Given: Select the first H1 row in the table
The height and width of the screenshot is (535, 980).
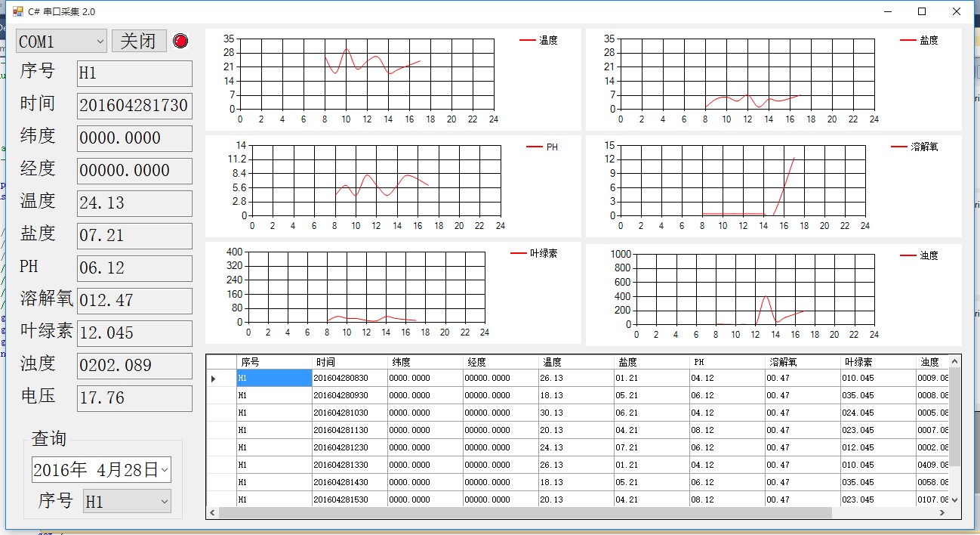Looking at the screenshot, I should click(274, 377).
